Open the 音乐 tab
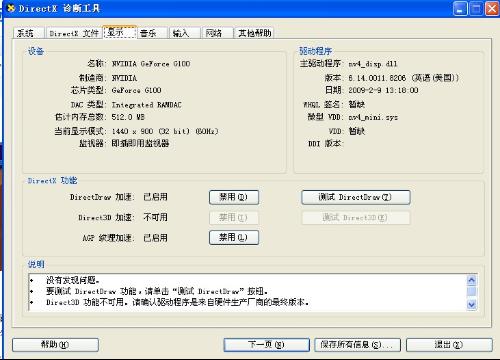 click(x=152, y=33)
